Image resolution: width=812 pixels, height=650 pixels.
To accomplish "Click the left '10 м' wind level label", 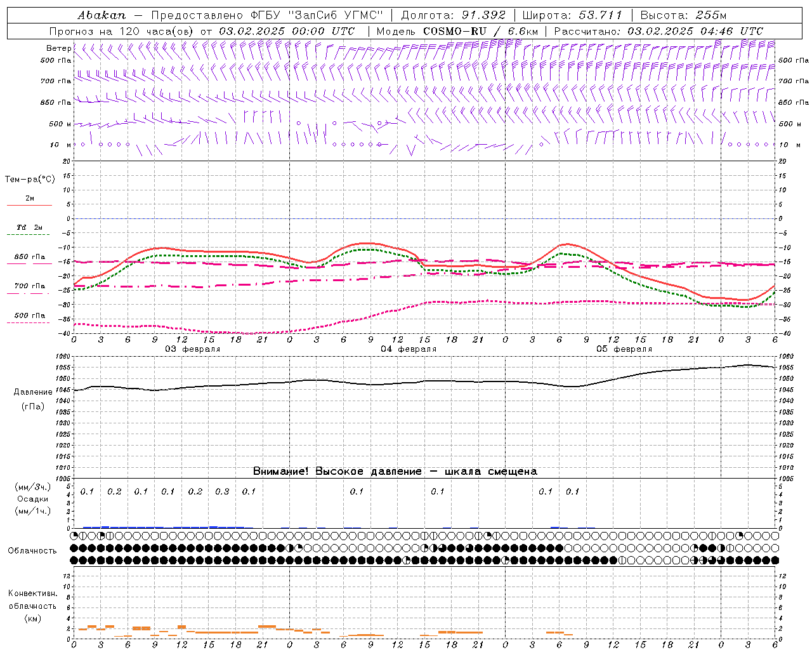I will [62, 145].
